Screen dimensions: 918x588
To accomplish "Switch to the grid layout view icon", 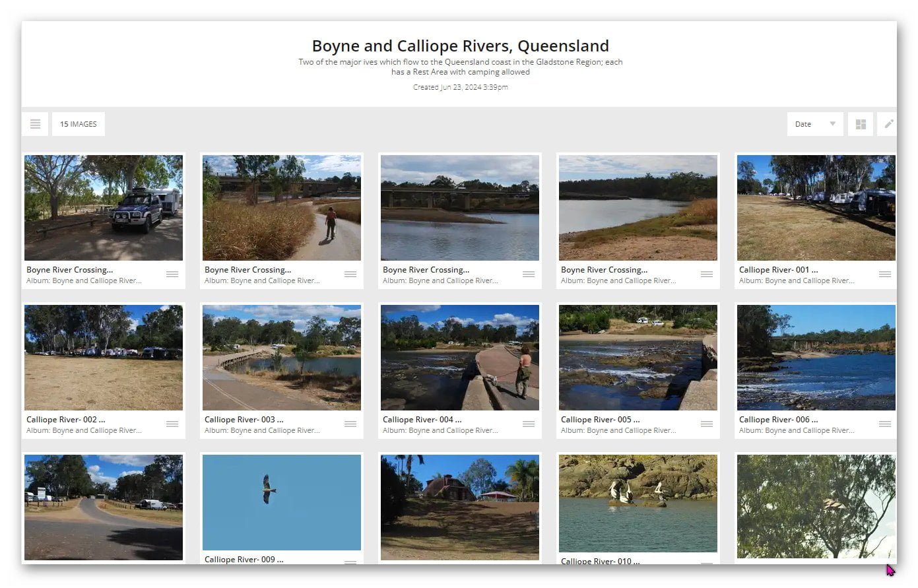I will coord(860,124).
